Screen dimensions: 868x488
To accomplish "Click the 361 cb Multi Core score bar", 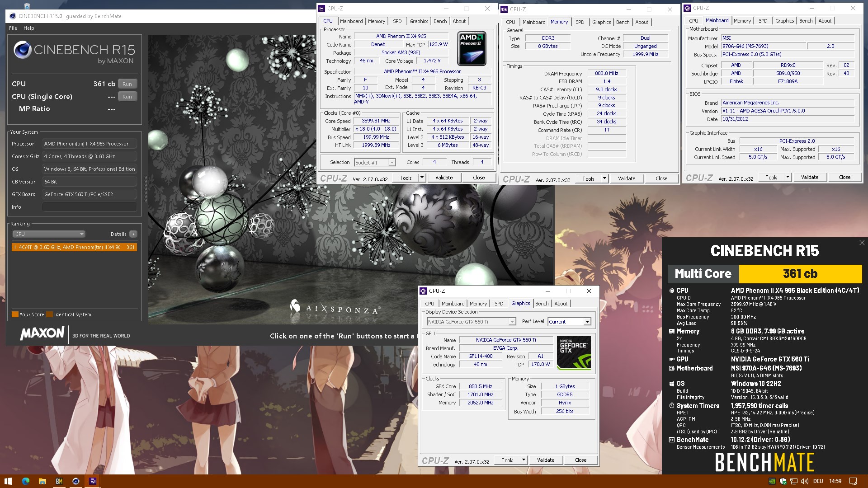I will click(x=800, y=273).
